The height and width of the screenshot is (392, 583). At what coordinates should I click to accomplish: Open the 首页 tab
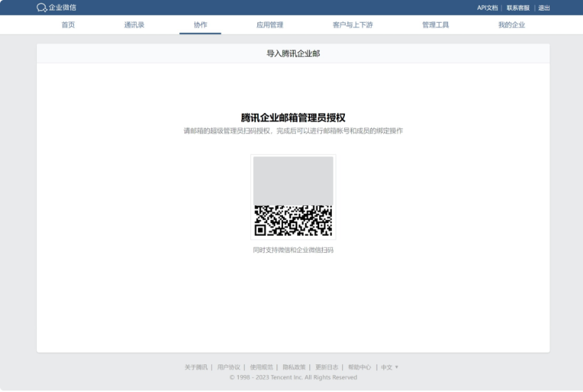pos(68,25)
